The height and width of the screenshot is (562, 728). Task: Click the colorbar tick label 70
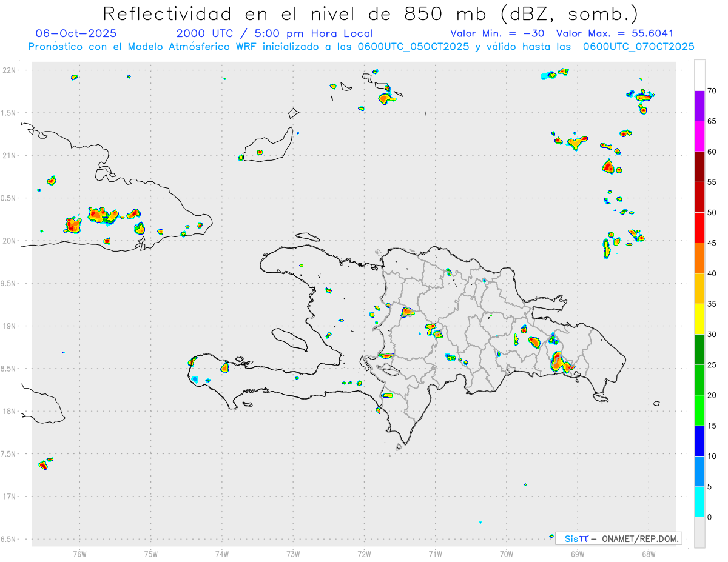[712, 91]
